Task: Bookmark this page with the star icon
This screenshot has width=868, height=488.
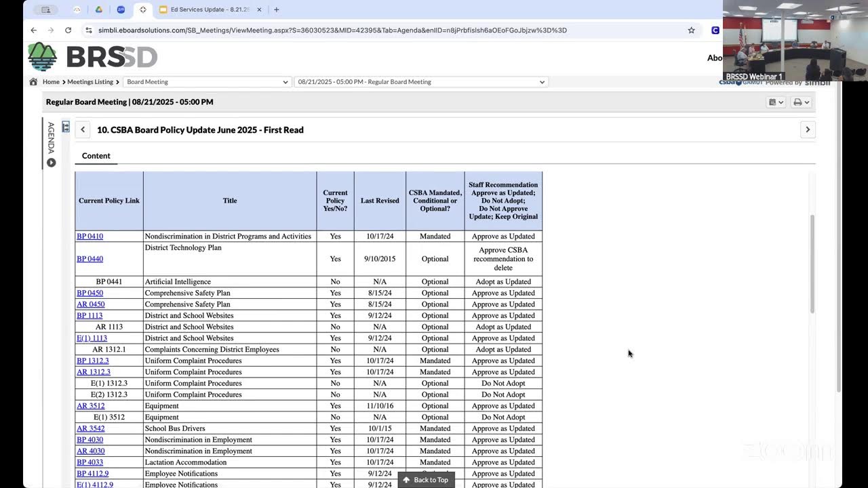Action: pos(691,30)
